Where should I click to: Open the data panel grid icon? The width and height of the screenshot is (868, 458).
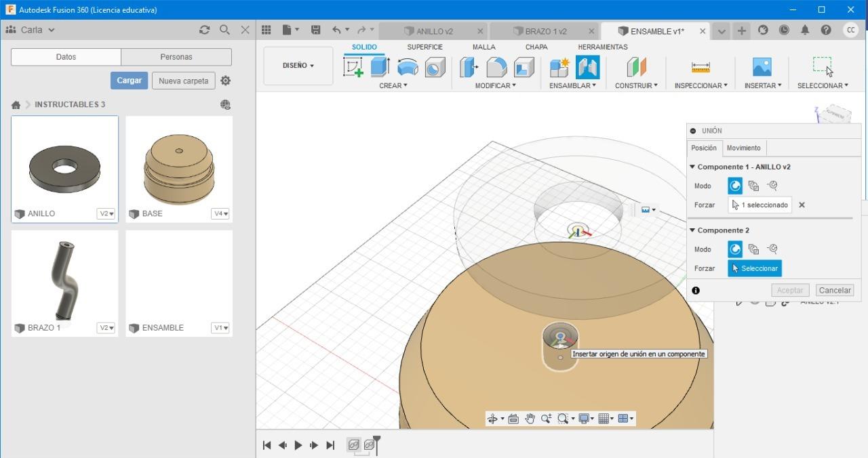[x=267, y=30]
